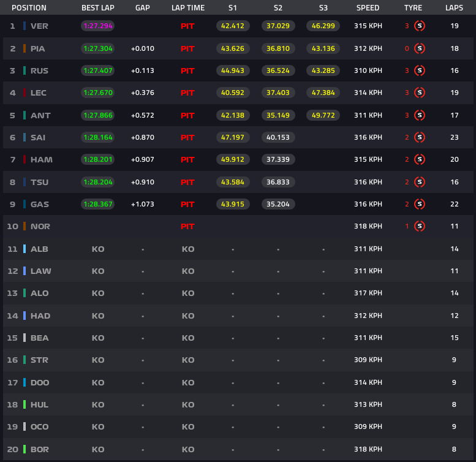Click the red PIT status for TSU
Screen dimensions: 476x462
point(187,182)
